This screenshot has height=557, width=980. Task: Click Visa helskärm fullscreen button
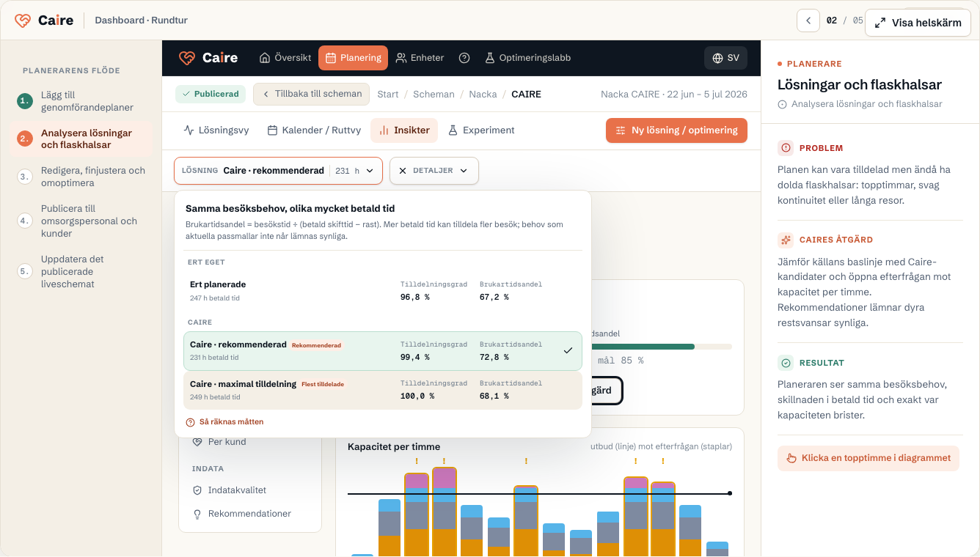[x=918, y=23]
